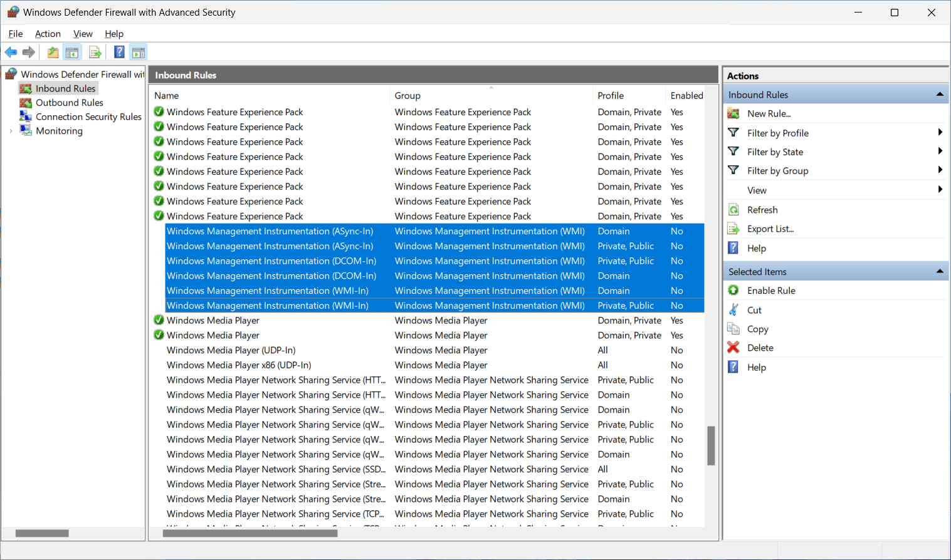
Task: Open the File menu
Action: pyautogui.click(x=16, y=34)
